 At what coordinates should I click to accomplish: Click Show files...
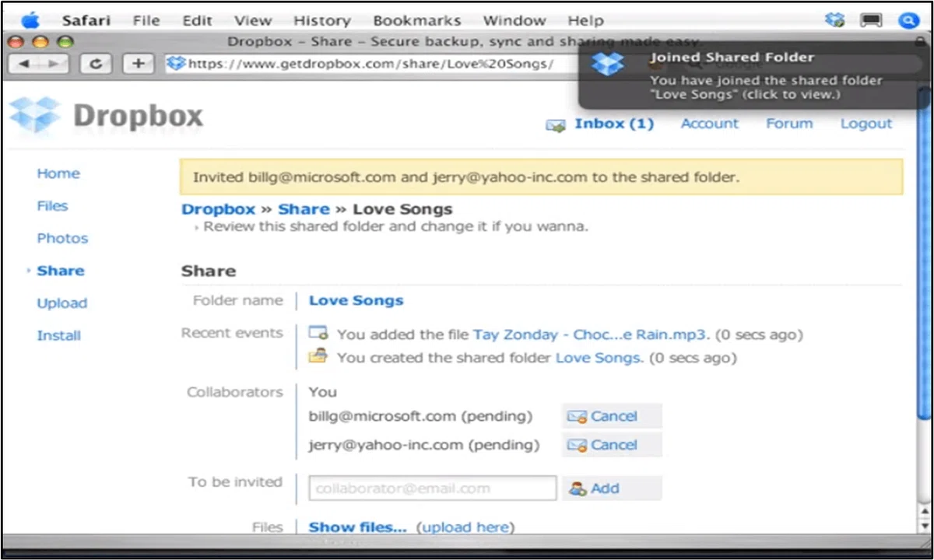(x=358, y=527)
